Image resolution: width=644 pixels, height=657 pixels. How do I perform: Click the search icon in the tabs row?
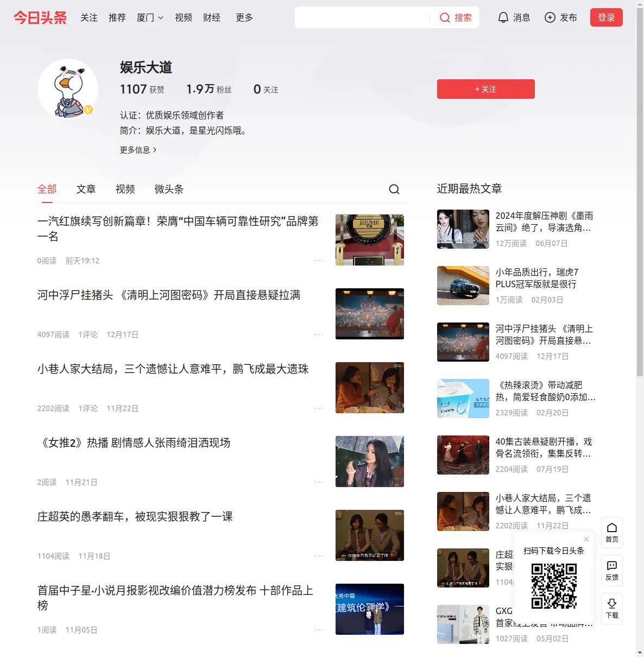point(394,189)
